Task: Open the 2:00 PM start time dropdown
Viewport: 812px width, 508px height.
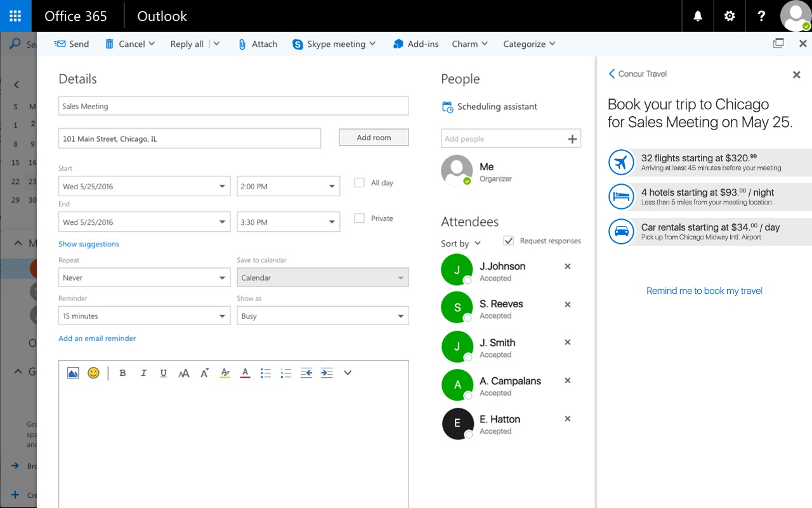Action: pos(289,186)
